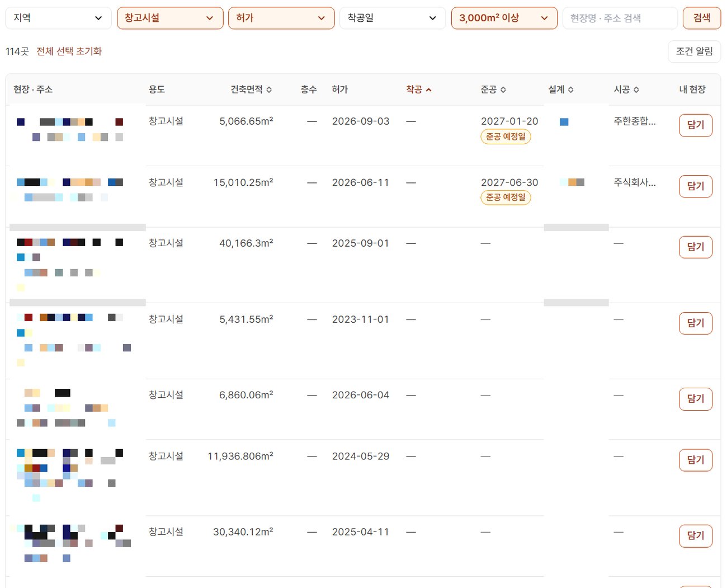727x588 pixels.
Task: Click the permit date 2025-09-01
Action: pos(361,243)
